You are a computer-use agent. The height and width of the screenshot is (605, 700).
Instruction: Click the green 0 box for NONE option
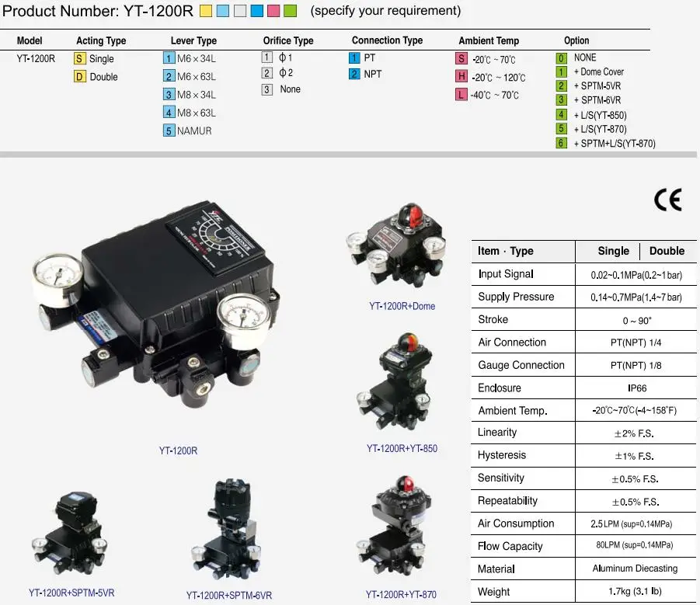click(561, 57)
